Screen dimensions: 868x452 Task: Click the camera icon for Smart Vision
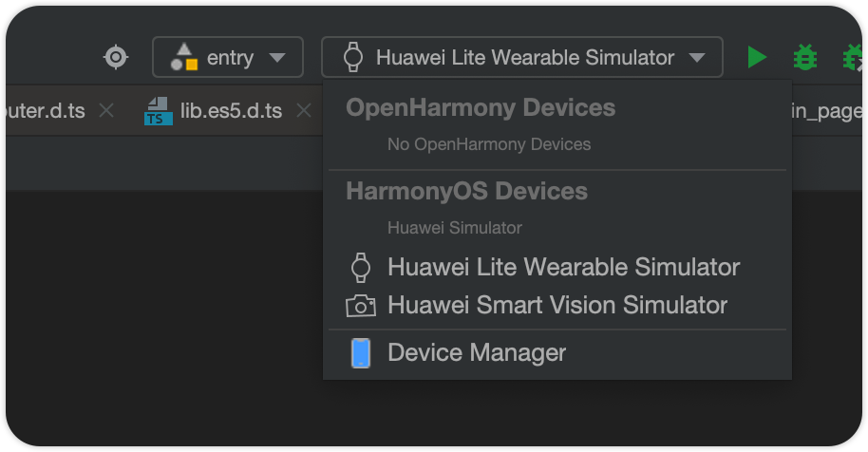(x=360, y=306)
